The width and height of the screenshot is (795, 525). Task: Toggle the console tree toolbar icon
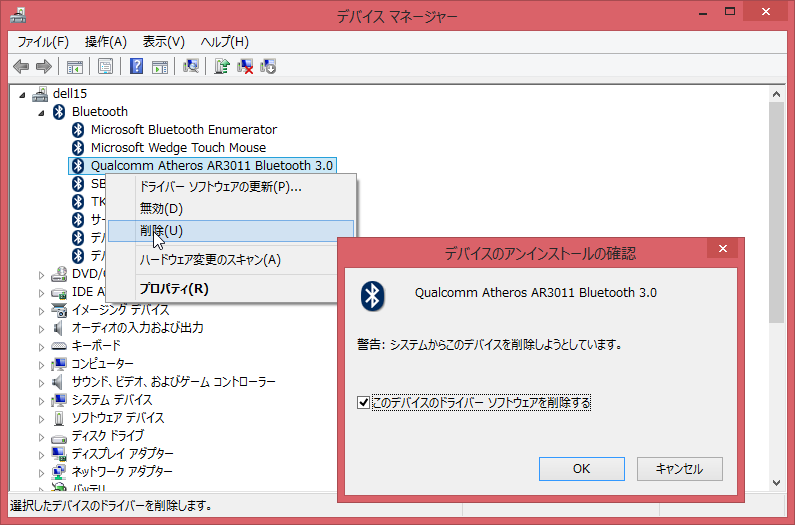[75, 66]
